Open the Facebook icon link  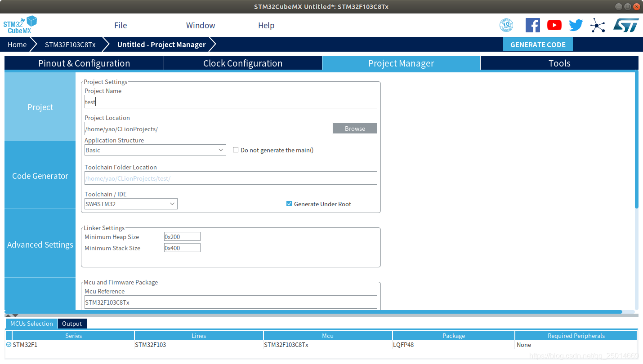pos(532,25)
